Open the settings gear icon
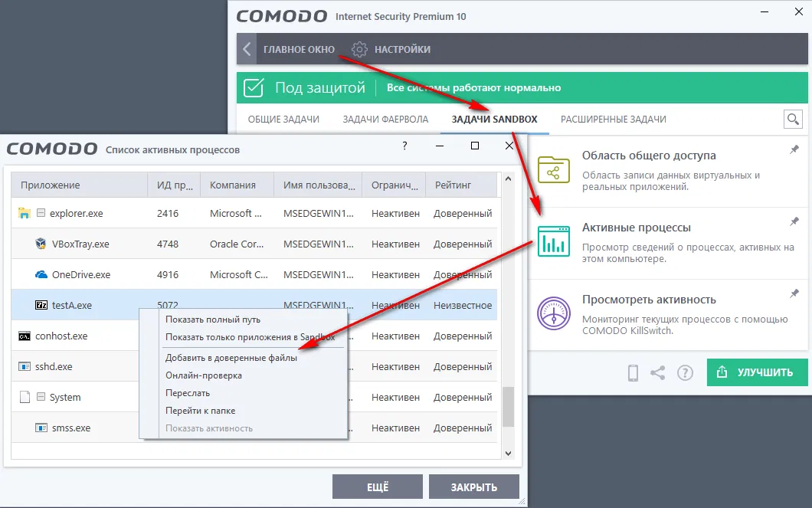This screenshot has width=812, height=508. (359, 49)
